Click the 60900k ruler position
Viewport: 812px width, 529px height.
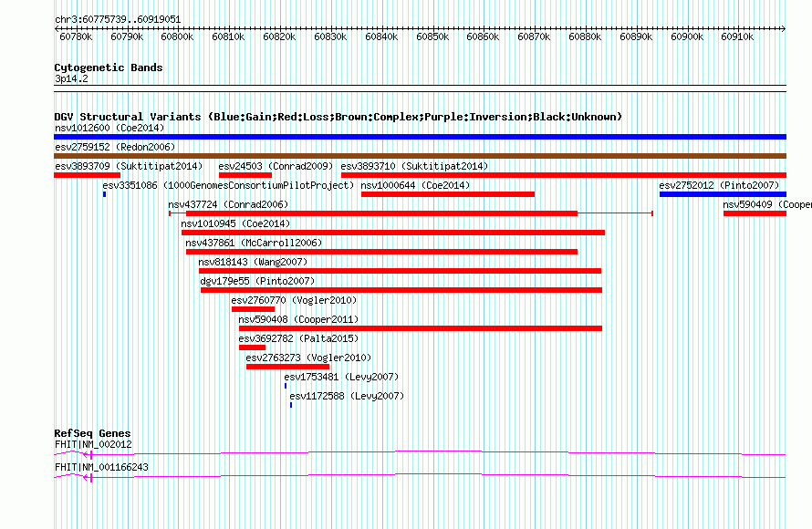[687, 36]
